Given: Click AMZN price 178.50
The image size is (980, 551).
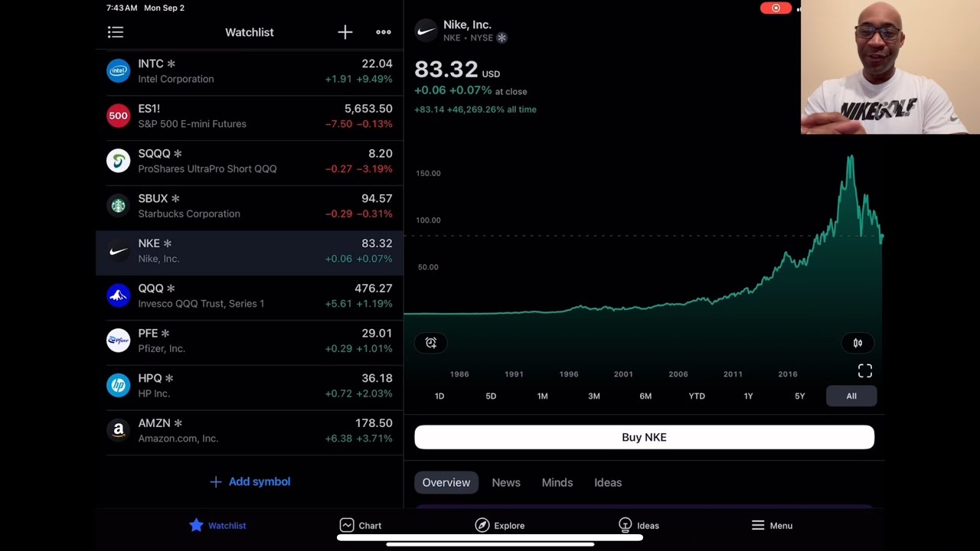Looking at the screenshot, I should tap(374, 423).
